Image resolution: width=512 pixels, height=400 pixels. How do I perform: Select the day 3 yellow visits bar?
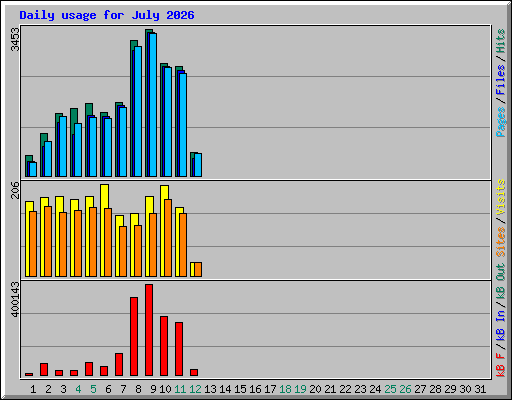pos(59,236)
